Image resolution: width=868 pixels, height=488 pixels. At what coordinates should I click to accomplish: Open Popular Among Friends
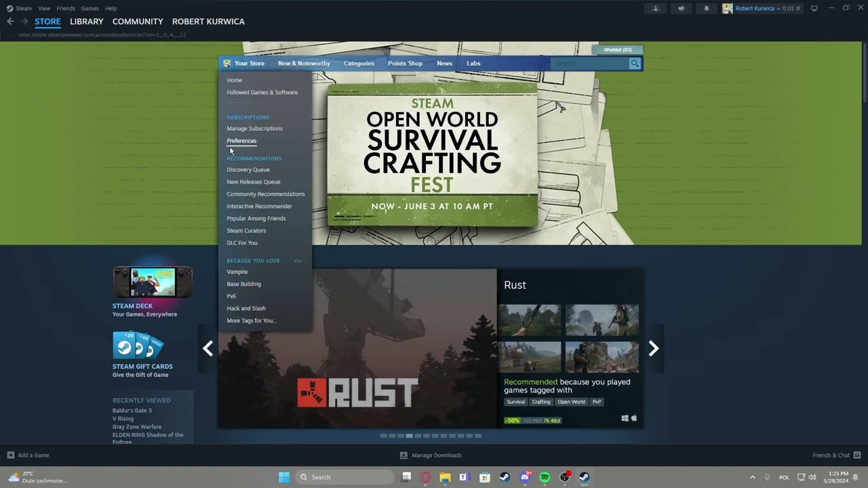coord(256,219)
